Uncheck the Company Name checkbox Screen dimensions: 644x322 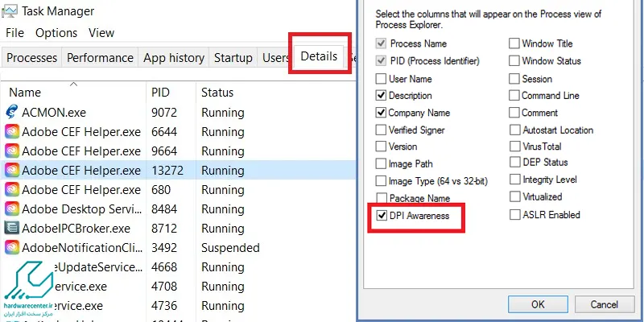coord(381,113)
